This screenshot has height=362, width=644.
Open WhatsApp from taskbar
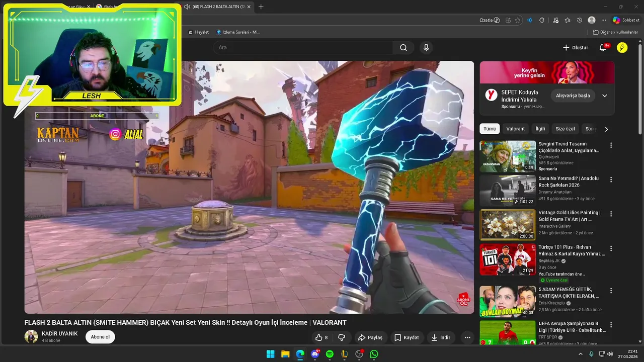tap(374, 354)
